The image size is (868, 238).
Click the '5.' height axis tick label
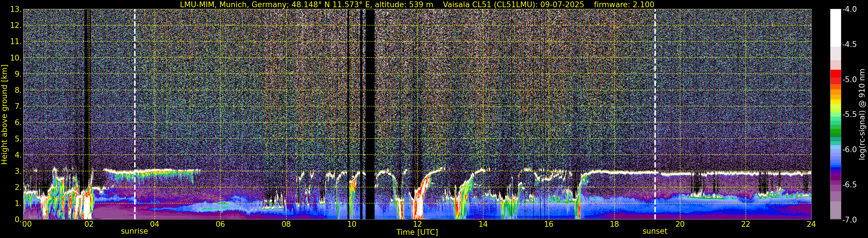coord(18,139)
